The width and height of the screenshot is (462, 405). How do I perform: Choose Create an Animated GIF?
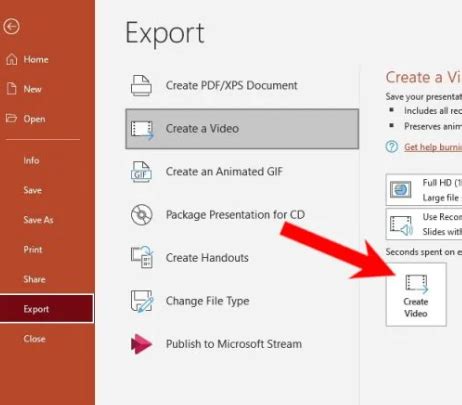tap(242, 172)
